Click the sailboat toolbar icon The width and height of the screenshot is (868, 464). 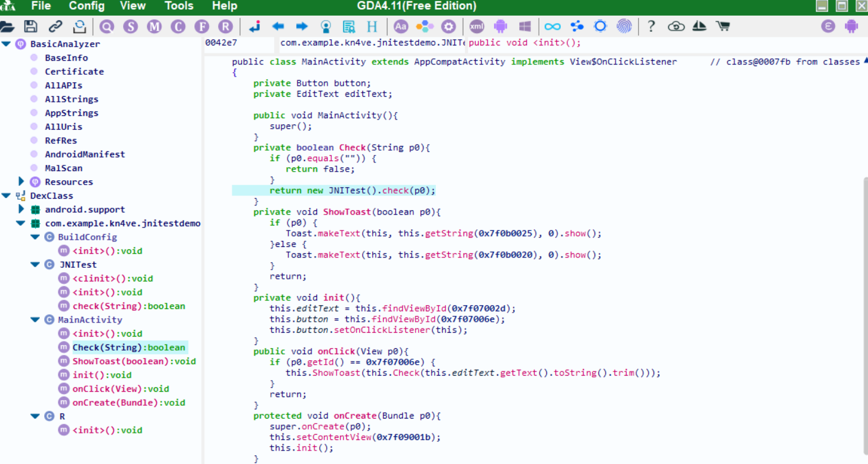(699, 26)
